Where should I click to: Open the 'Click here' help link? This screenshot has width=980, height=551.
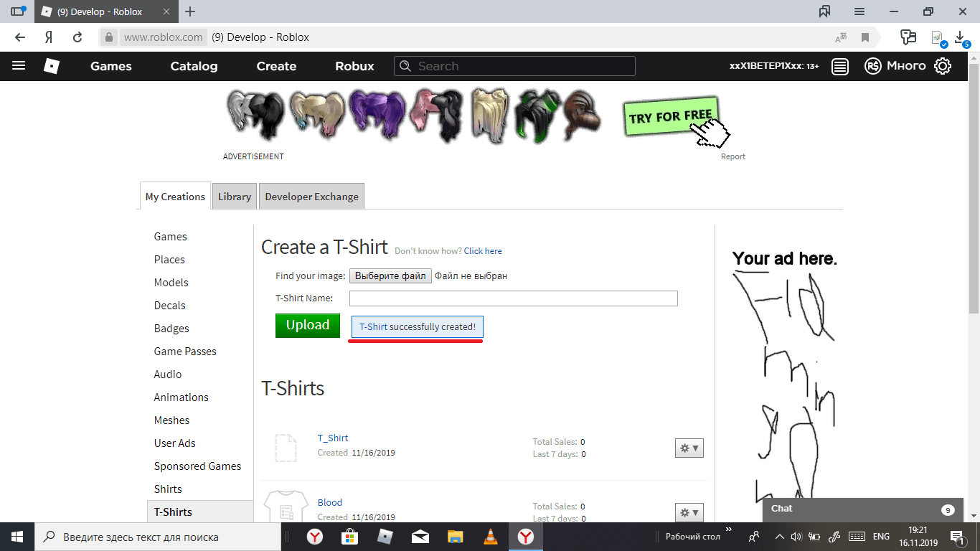(483, 251)
